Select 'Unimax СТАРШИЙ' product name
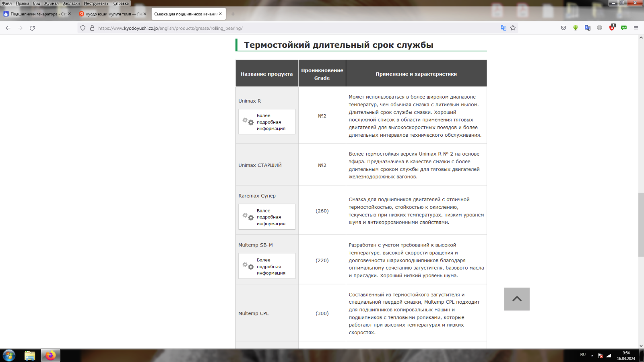 260,165
